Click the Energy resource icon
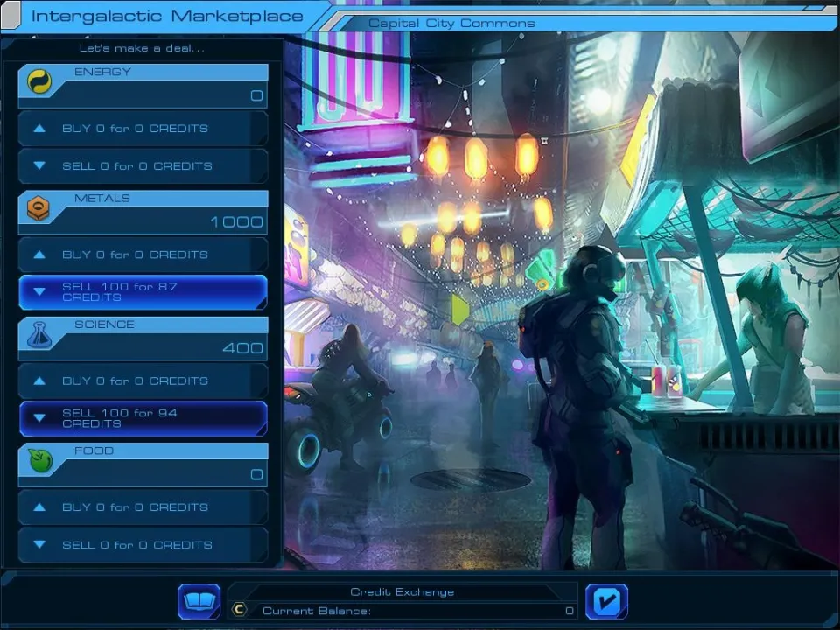The image size is (840, 630). tap(39, 82)
